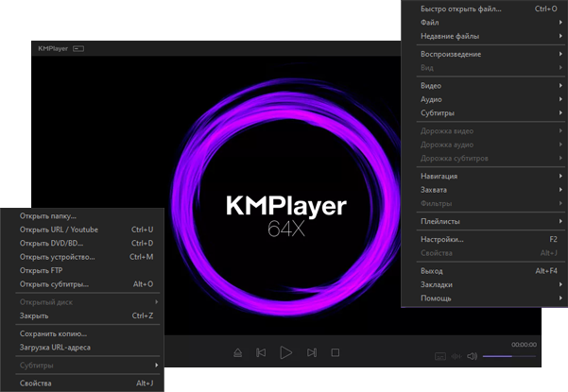Click the 00:00:00 time display
The height and width of the screenshot is (392, 568).
524,345
